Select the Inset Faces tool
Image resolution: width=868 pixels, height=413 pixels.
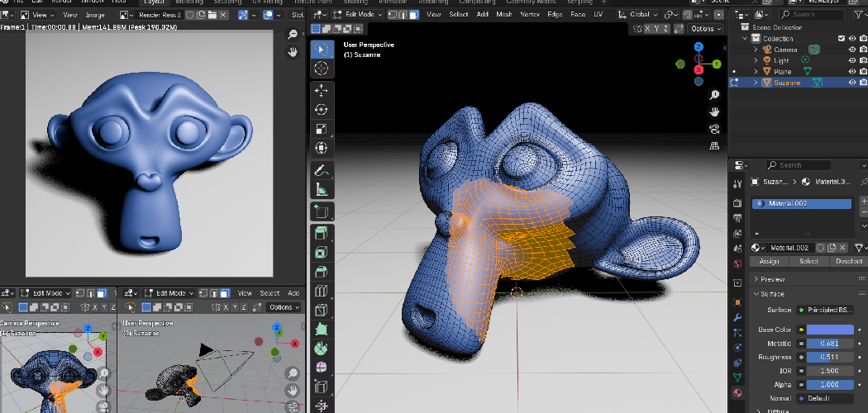click(322, 253)
